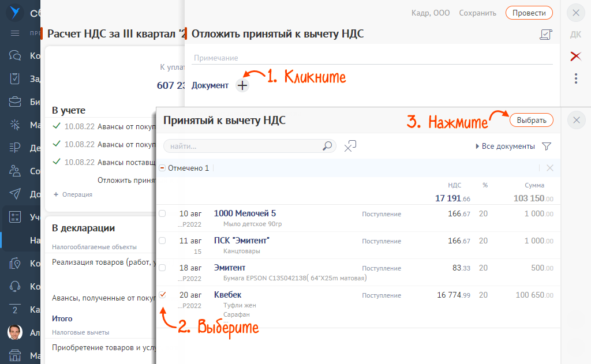Click the magnifier search icon
Image resolution: width=591 pixels, height=364 pixels.
[327, 146]
